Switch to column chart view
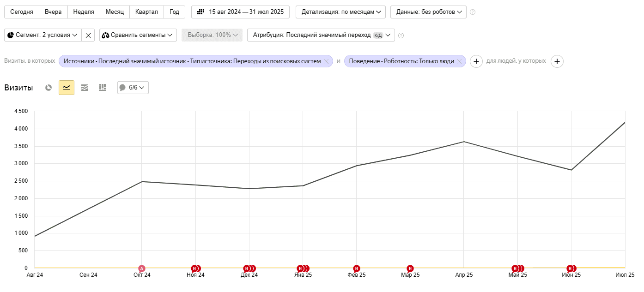The width and height of the screenshot is (644, 292). [x=103, y=88]
